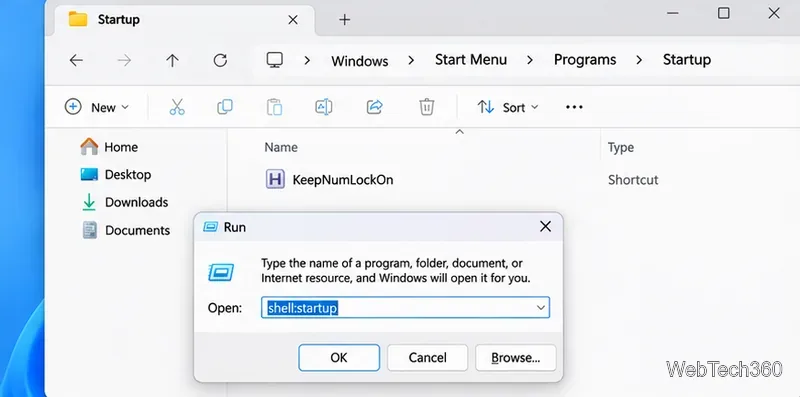
Task: Click the Desktop icon in sidebar
Action: pos(89,175)
